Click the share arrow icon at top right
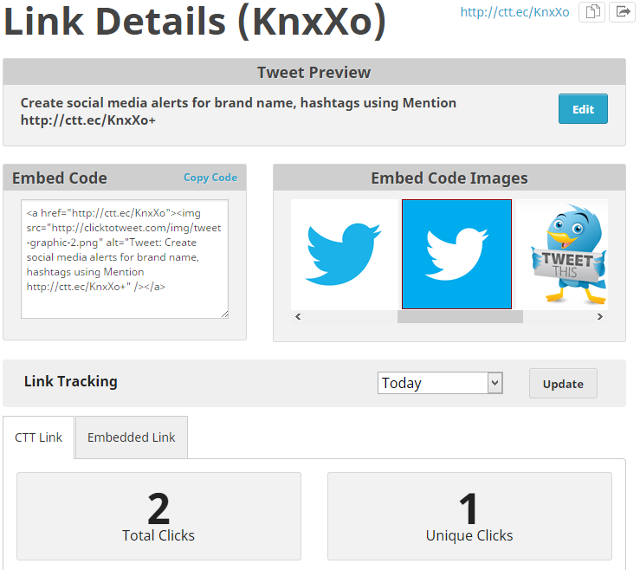Viewport: 640px width, 570px height. 622,12
